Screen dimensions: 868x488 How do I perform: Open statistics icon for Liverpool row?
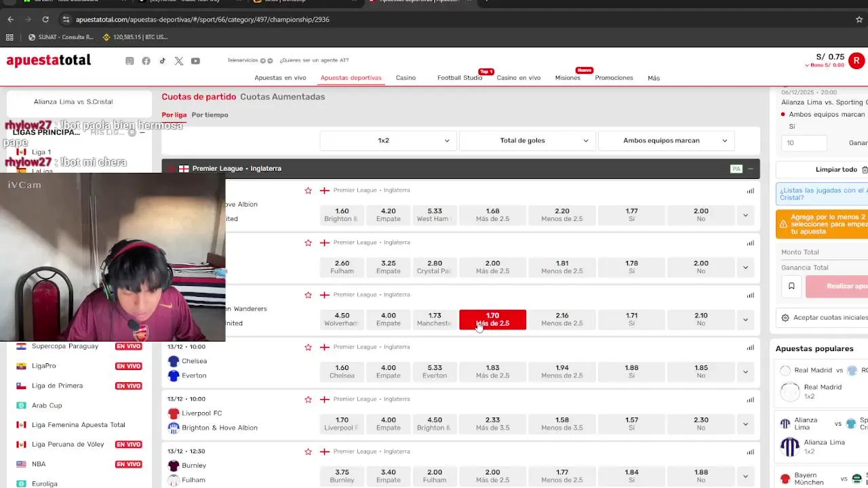[750, 399]
